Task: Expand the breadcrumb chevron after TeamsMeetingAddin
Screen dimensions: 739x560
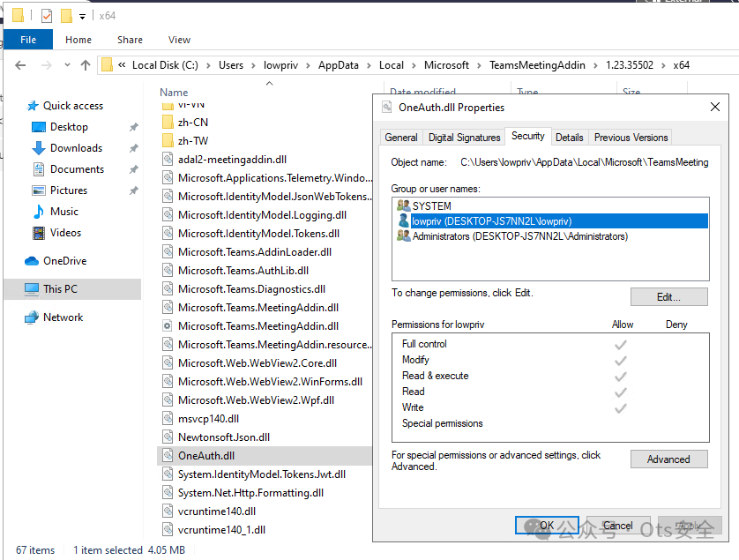Action: [595, 65]
